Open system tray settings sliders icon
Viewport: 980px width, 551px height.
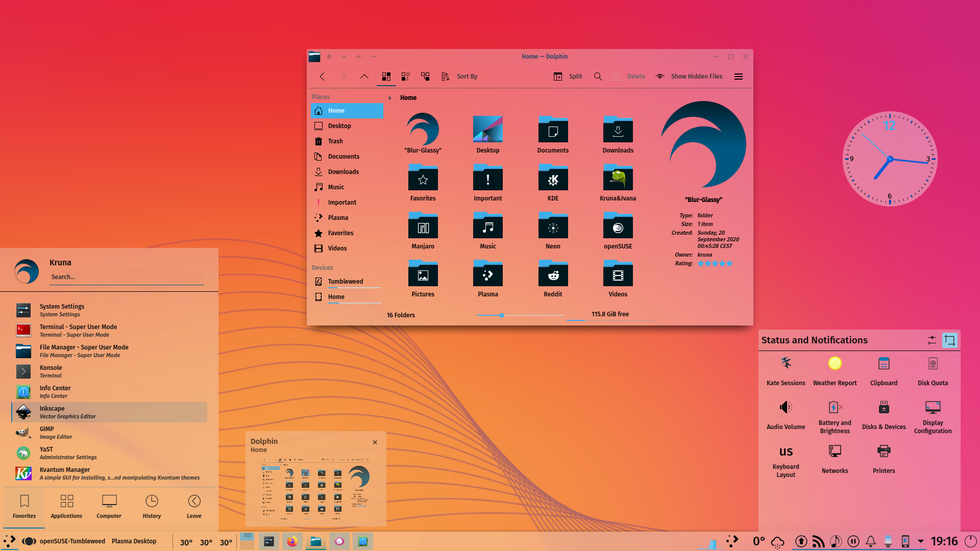(932, 340)
